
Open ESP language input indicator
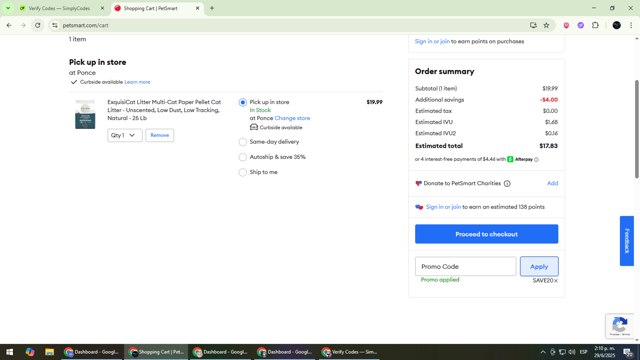(x=583, y=352)
